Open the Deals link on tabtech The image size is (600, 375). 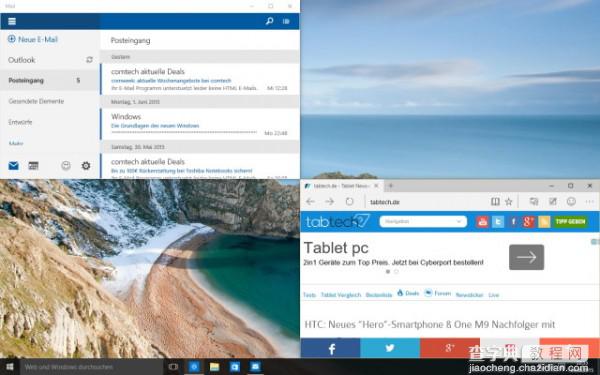[x=408, y=293]
